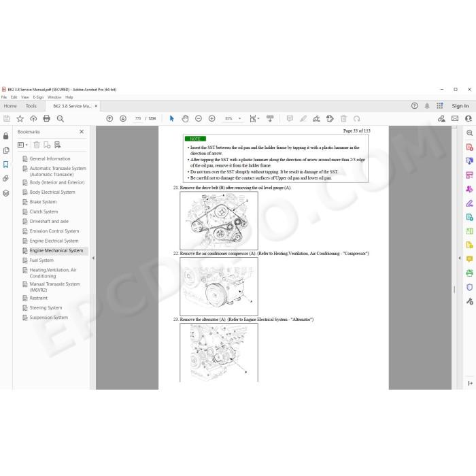Upload the file to the cloud

pyautogui.click(x=33, y=119)
